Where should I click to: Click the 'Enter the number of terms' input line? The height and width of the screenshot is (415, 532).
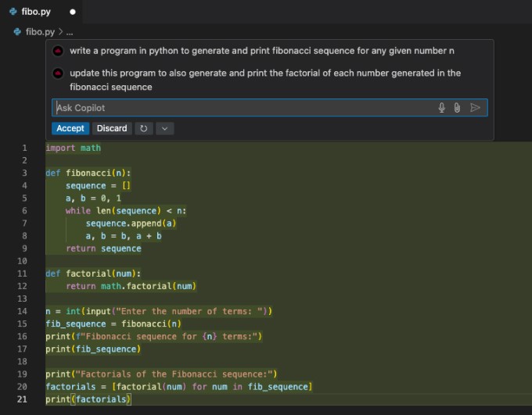click(x=159, y=311)
